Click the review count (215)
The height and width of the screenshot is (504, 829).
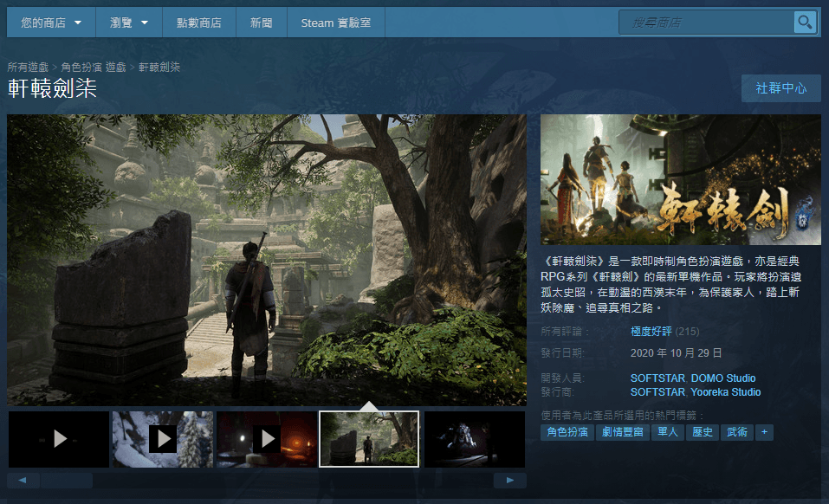[687, 332]
